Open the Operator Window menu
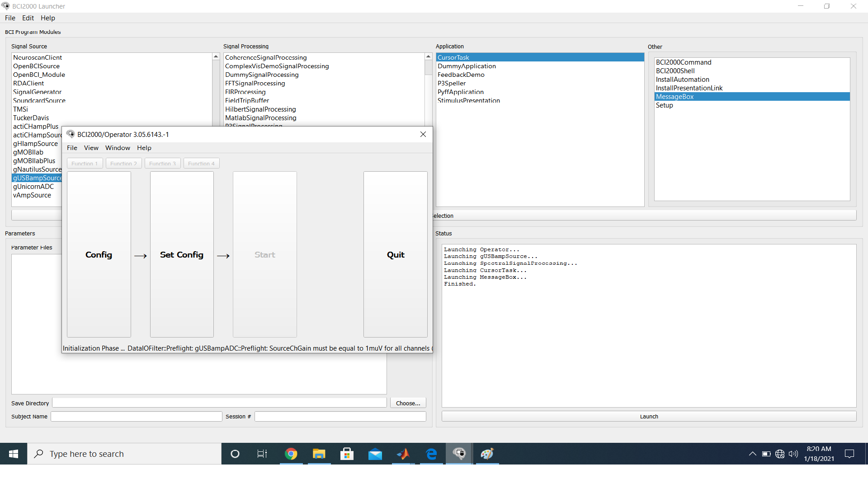868x488 pixels. pos(118,148)
